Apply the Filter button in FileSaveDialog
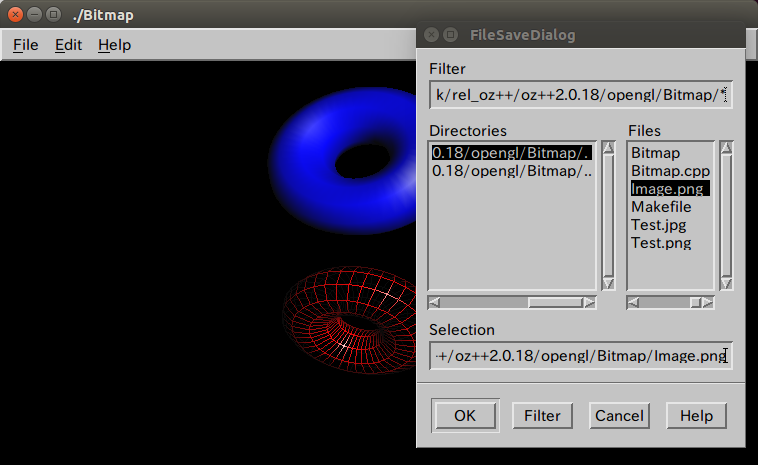 [542, 416]
